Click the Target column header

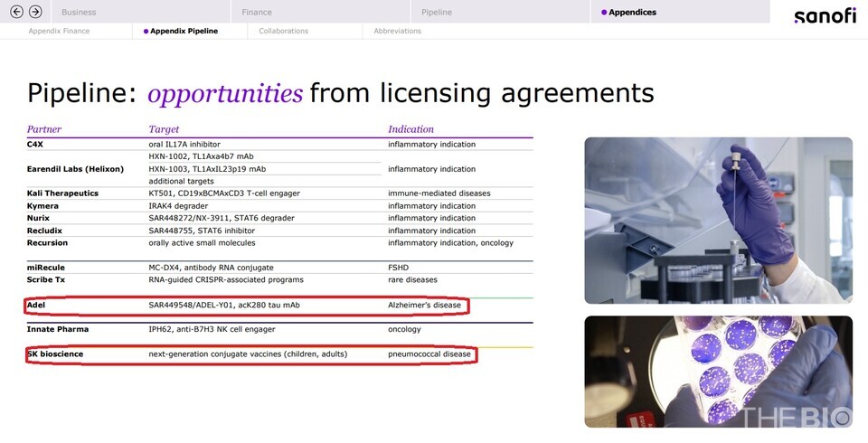164,129
